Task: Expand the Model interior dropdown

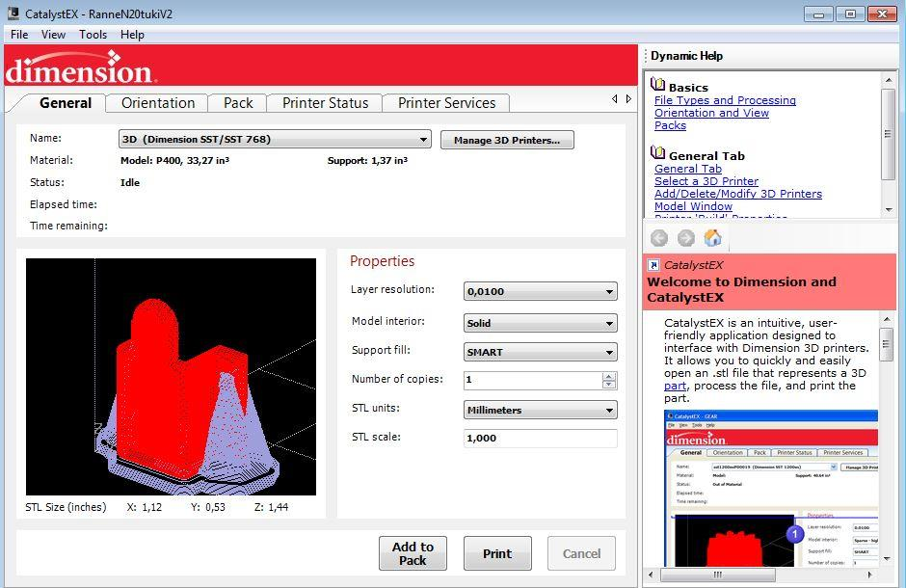Action: click(541, 324)
